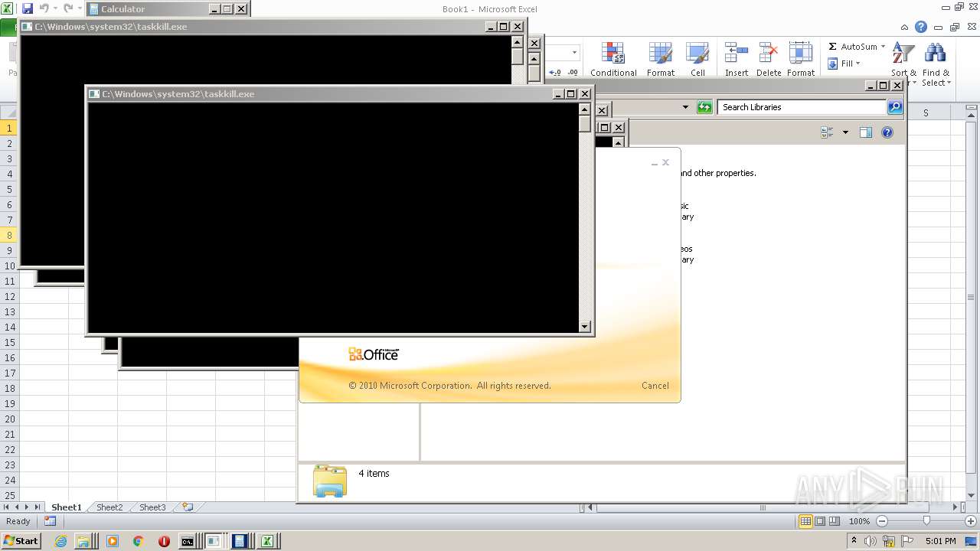Click the 100% zoom level text
Image resolution: width=980 pixels, height=551 pixels.
[859, 521]
